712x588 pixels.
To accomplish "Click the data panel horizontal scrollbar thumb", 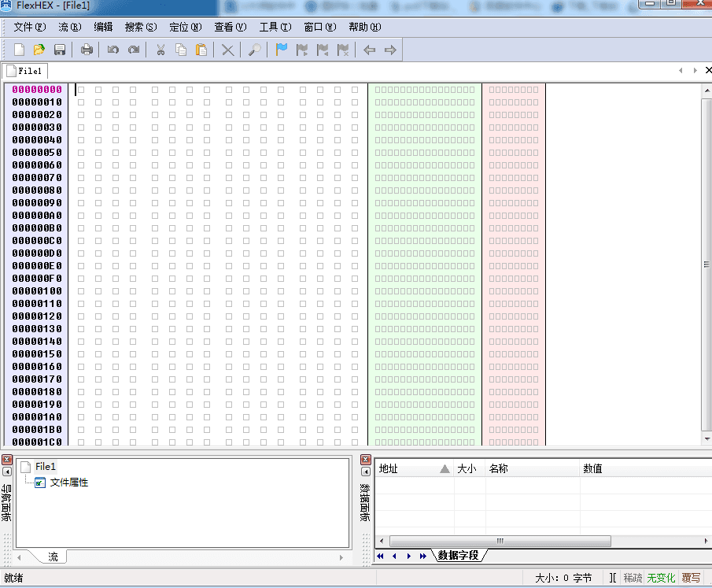I will (500, 541).
